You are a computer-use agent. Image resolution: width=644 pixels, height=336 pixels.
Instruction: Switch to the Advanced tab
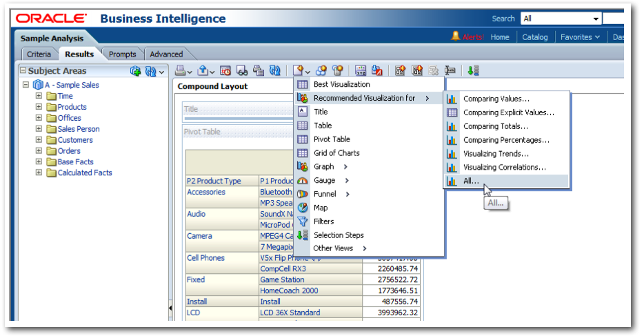166,55
